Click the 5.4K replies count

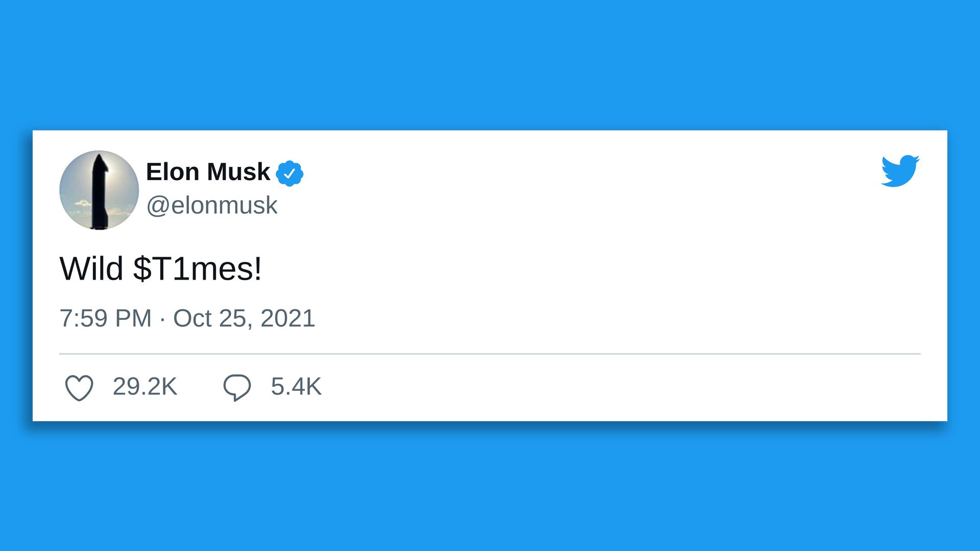(x=296, y=387)
